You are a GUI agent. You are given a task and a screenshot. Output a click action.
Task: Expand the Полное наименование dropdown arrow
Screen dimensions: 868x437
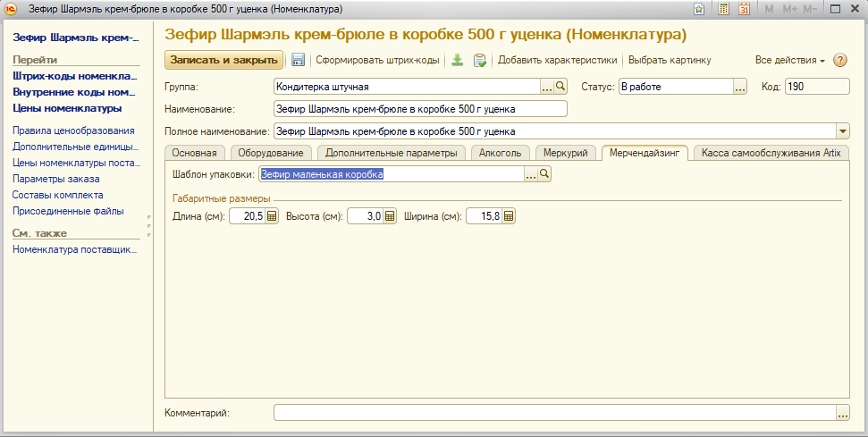[x=842, y=131]
